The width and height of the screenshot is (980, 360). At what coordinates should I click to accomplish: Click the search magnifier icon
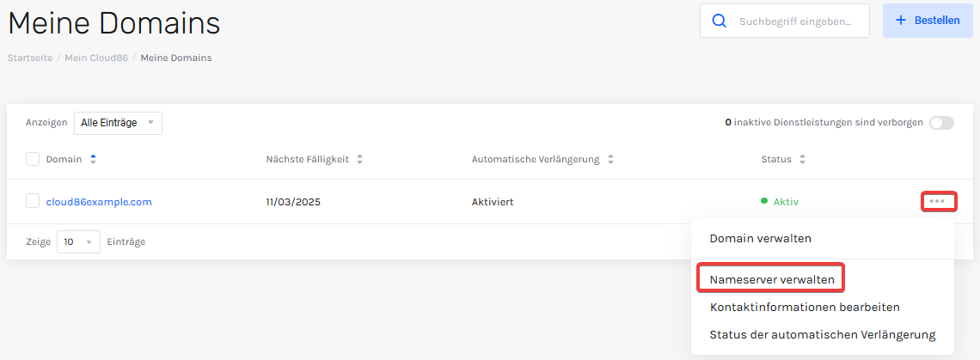pyautogui.click(x=720, y=21)
